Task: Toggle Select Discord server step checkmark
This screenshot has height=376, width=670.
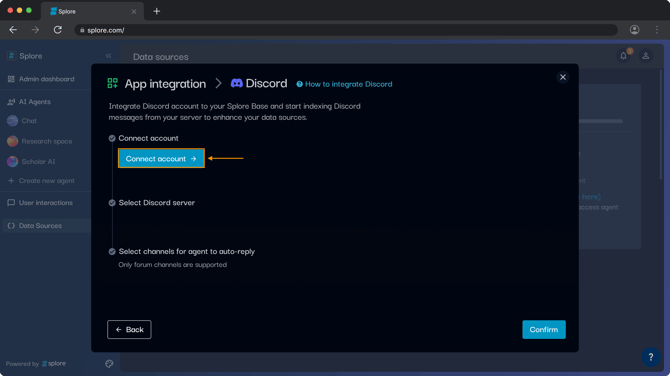Action: [112, 203]
